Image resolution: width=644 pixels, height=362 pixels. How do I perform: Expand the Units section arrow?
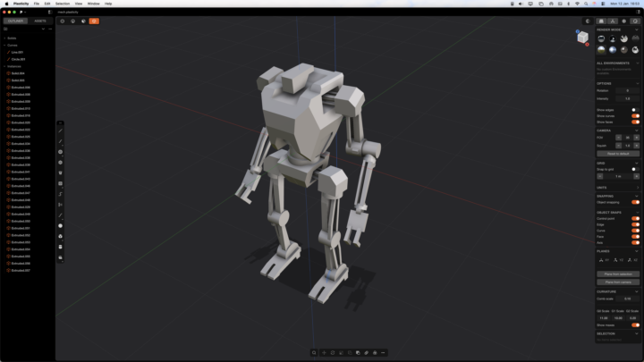(x=637, y=188)
